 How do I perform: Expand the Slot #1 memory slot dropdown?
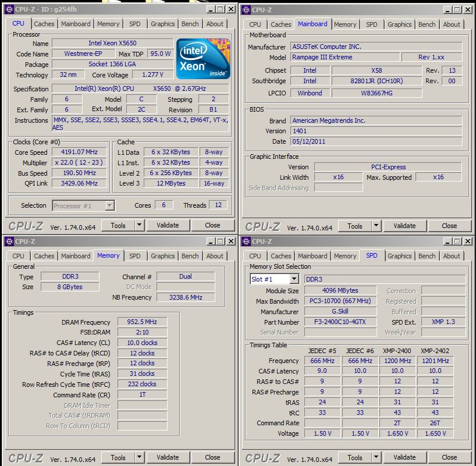294,279
